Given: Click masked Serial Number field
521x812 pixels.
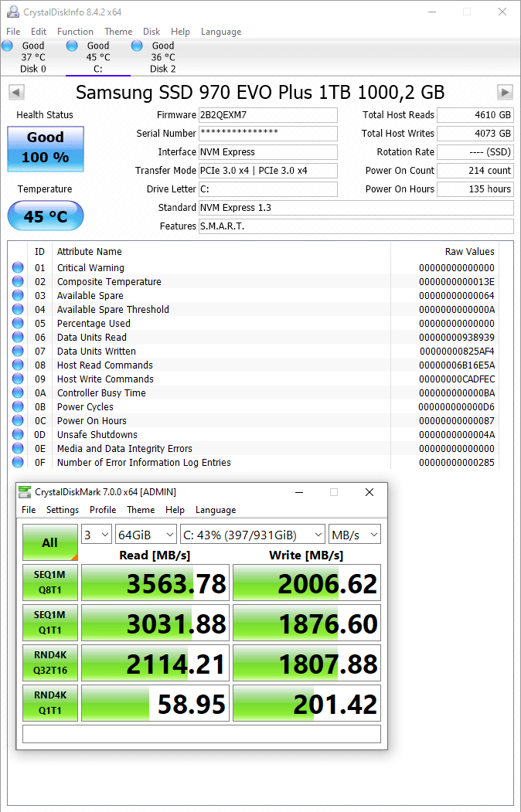Looking at the screenshot, I should (x=268, y=134).
